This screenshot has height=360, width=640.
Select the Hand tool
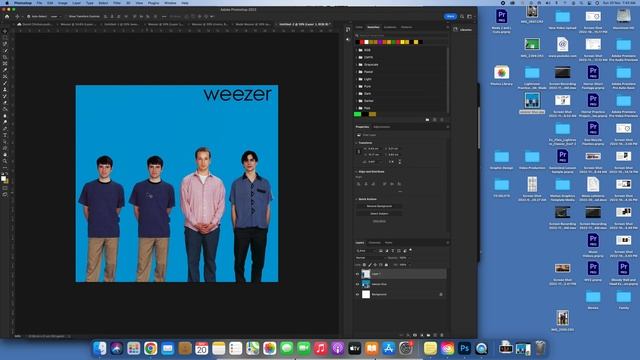[x=5, y=155]
